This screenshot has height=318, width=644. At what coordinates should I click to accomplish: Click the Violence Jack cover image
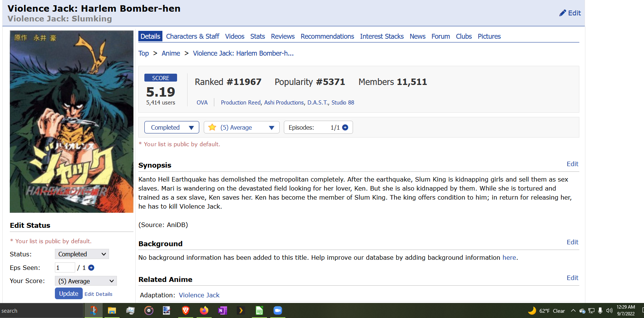71,121
